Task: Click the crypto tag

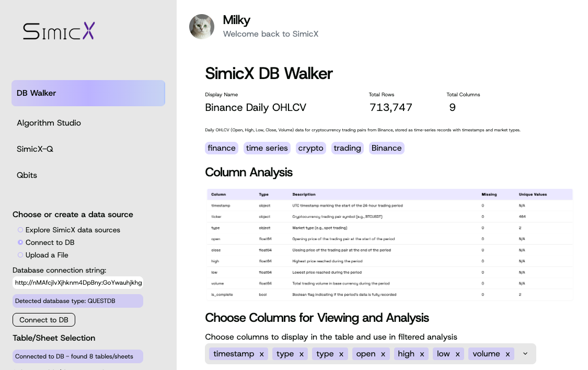Action: (x=311, y=148)
